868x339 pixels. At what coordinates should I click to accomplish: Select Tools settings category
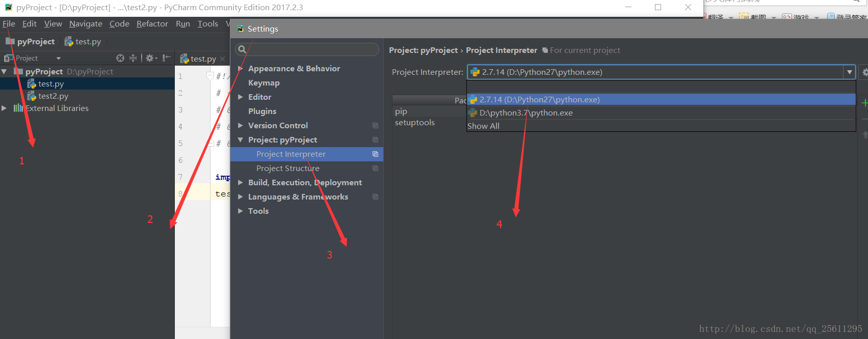pos(258,211)
